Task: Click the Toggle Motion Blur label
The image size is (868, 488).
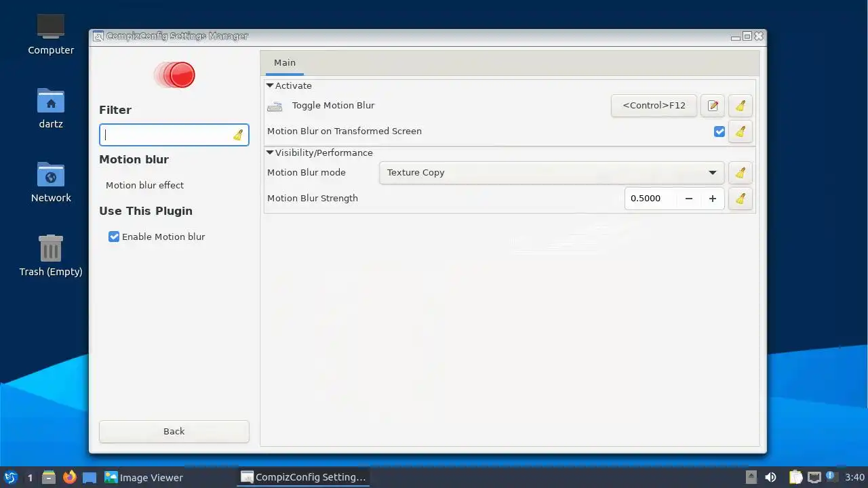Action: click(334, 106)
